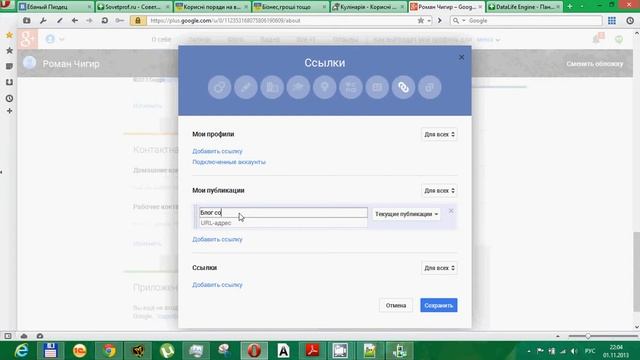Reload the page with the refresh icon
This screenshot has height=360, width=640.
click(x=104, y=20)
